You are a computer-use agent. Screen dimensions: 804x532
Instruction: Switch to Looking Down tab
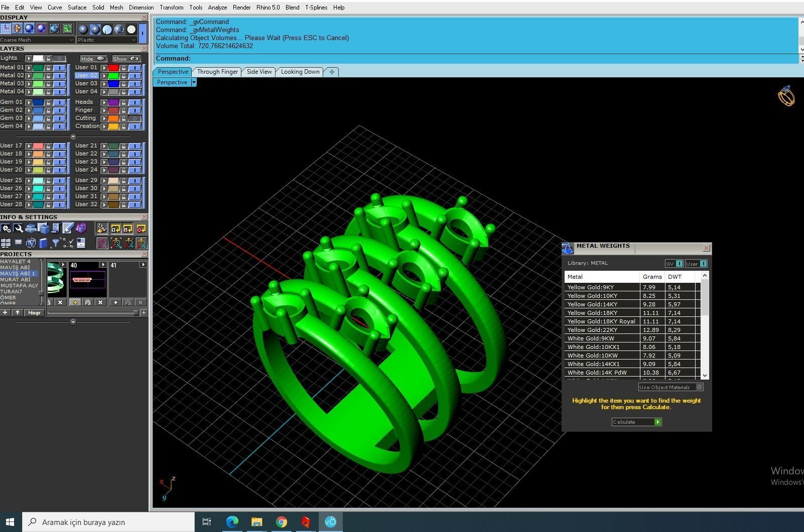300,72
